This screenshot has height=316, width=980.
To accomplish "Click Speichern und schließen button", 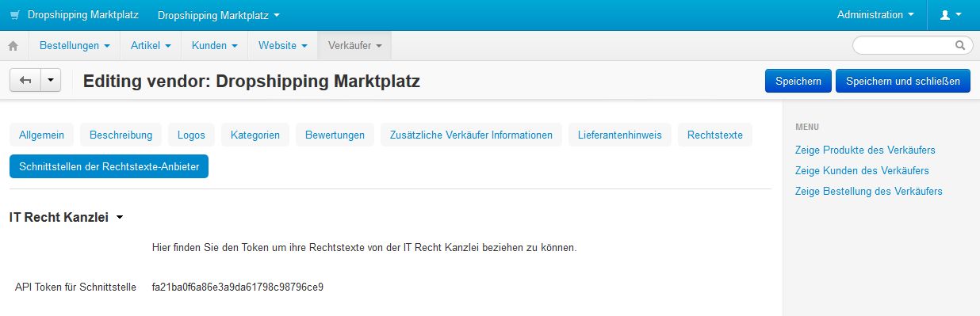I will (x=903, y=81).
